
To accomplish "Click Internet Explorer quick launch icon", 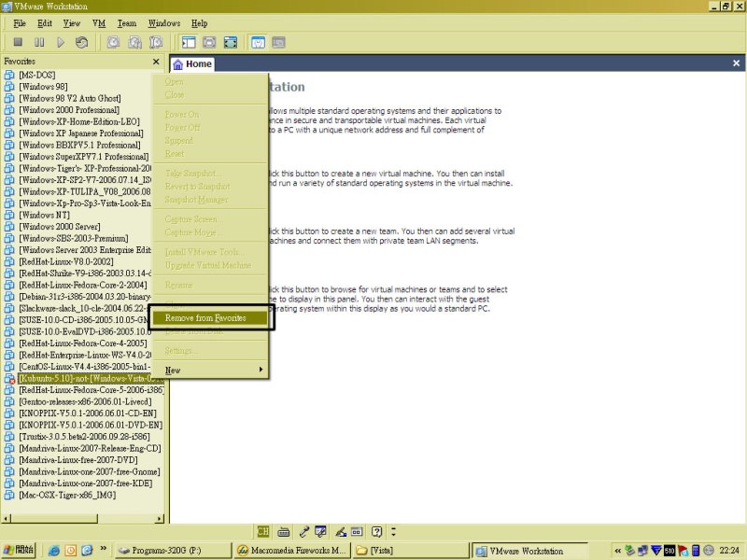I will point(54,550).
